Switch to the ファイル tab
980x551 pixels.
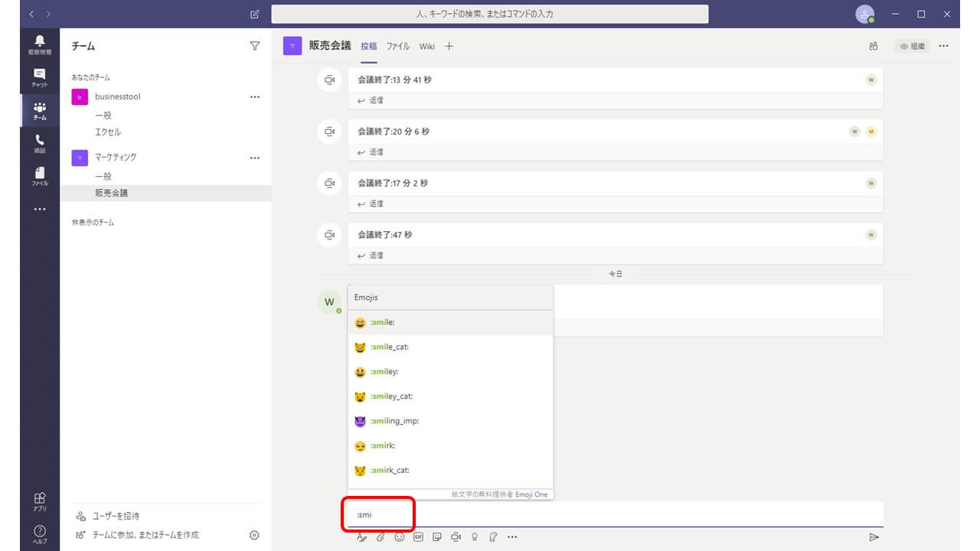coord(397,47)
